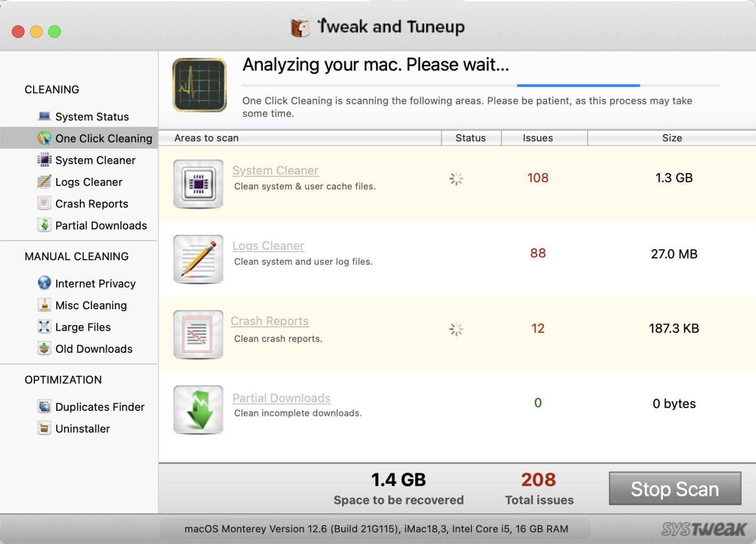Click the Tweak and Tuneup title bar app icon
This screenshot has width=756, height=544.
[300, 28]
